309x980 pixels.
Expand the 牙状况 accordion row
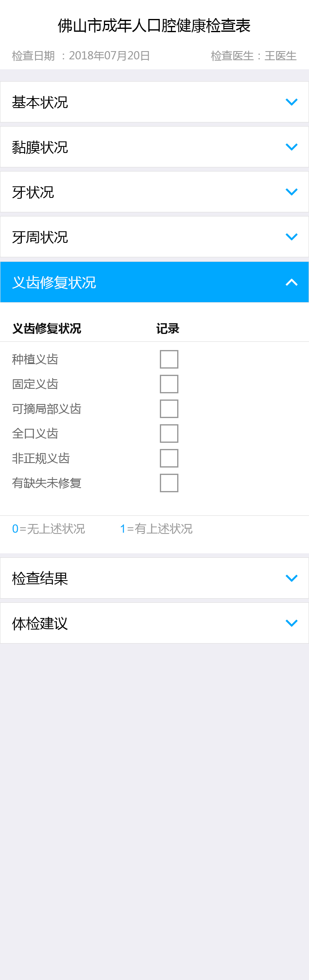pos(33,192)
